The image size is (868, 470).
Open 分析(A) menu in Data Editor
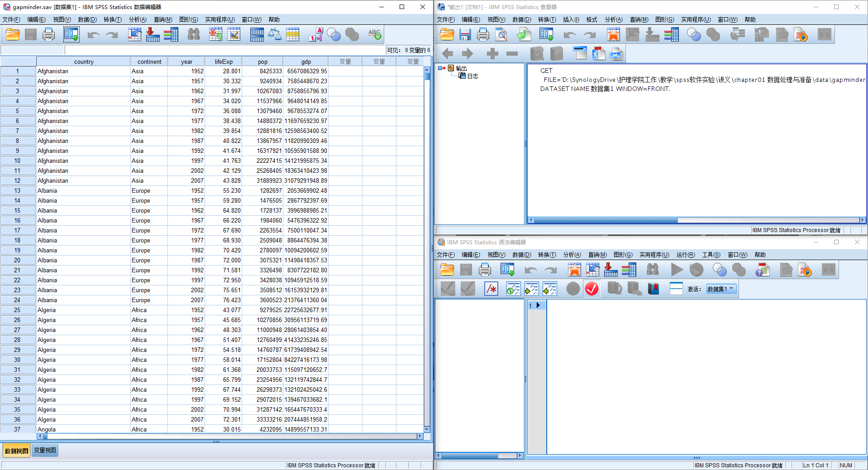[x=138, y=19]
